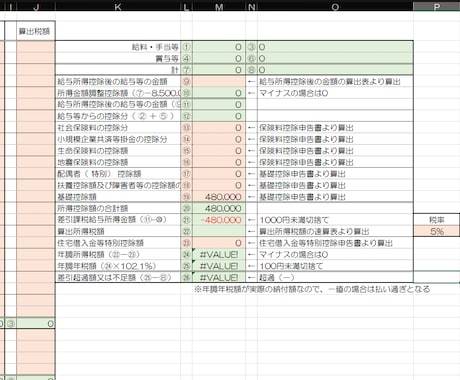Select the pink value cell for ⑬
Viewport: 460px width, 380px height.
(x=219, y=128)
